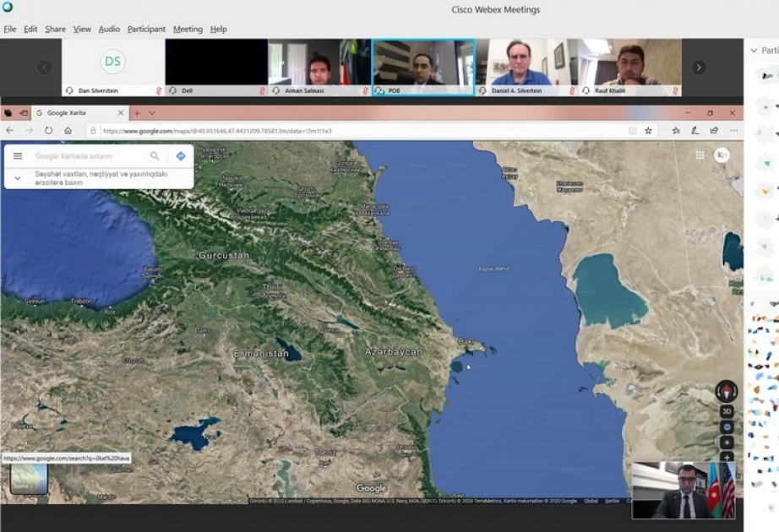
Task: Select the POB active speaker tile
Action: [423, 67]
